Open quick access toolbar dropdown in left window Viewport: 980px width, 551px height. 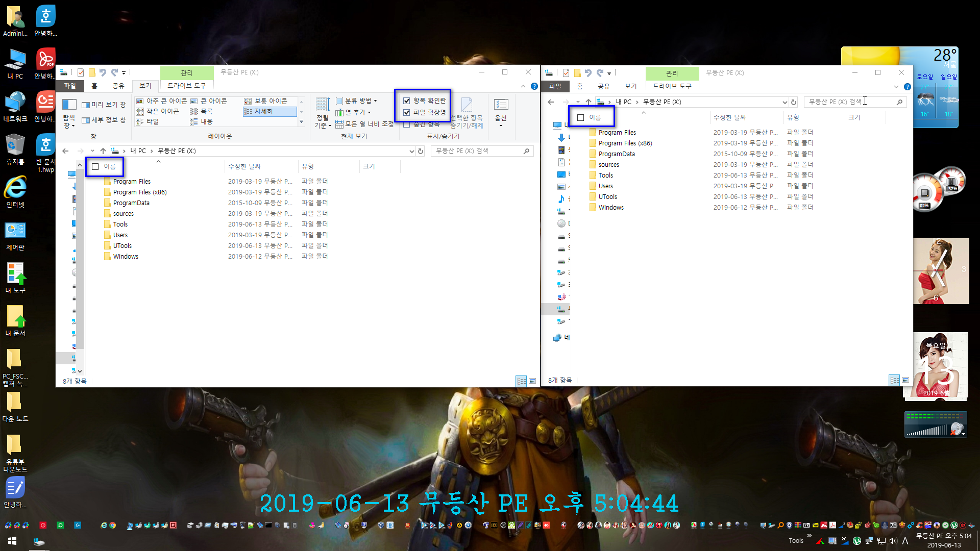pyautogui.click(x=124, y=73)
